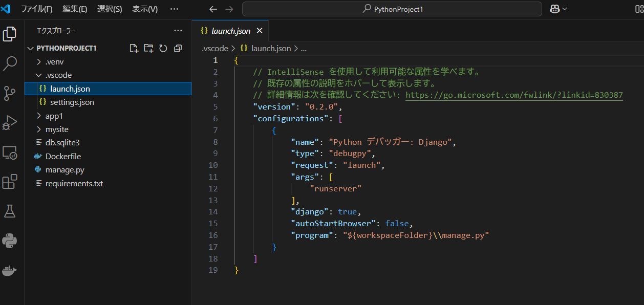Click the New Folder icon in Explorer
The image size is (644, 305).
tap(148, 48)
